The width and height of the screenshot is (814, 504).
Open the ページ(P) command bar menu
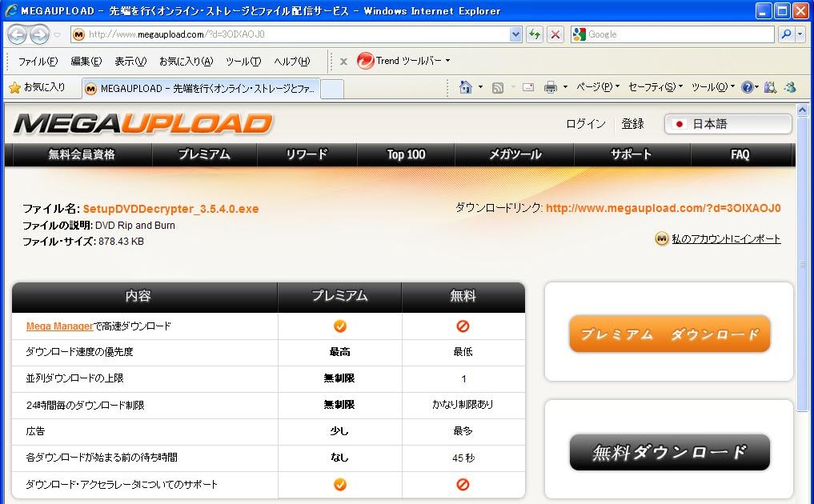click(x=598, y=87)
